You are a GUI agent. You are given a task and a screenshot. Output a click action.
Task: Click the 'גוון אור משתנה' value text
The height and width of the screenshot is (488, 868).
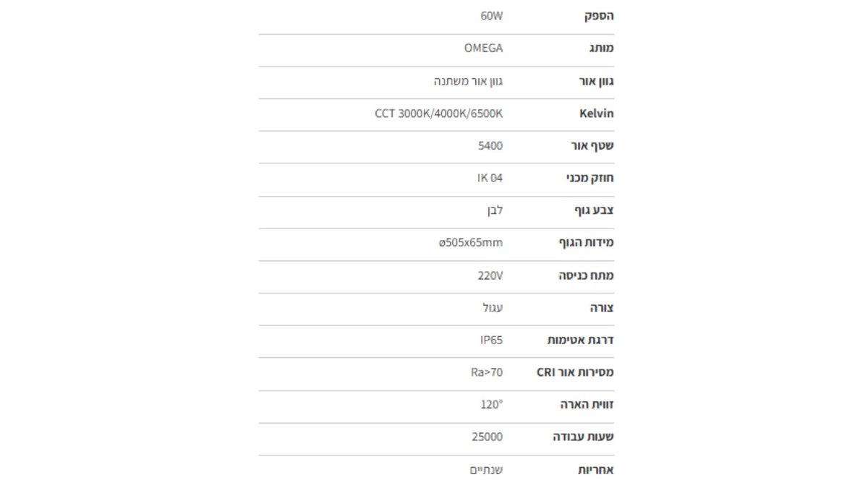pos(468,81)
